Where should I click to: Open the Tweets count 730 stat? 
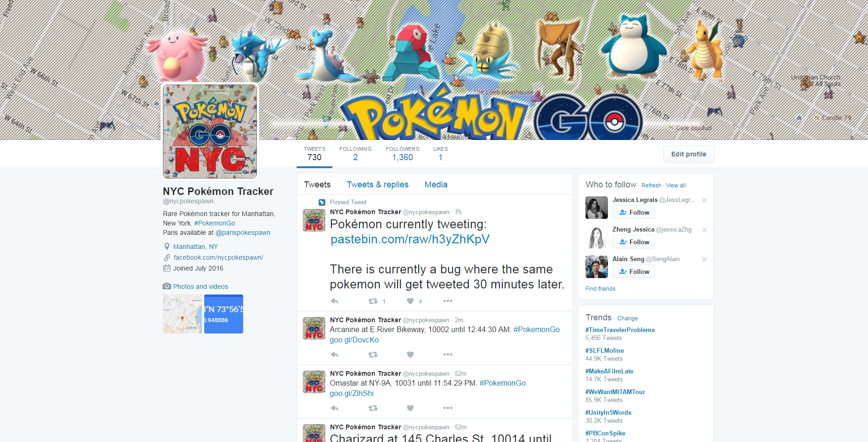[x=315, y=154]
